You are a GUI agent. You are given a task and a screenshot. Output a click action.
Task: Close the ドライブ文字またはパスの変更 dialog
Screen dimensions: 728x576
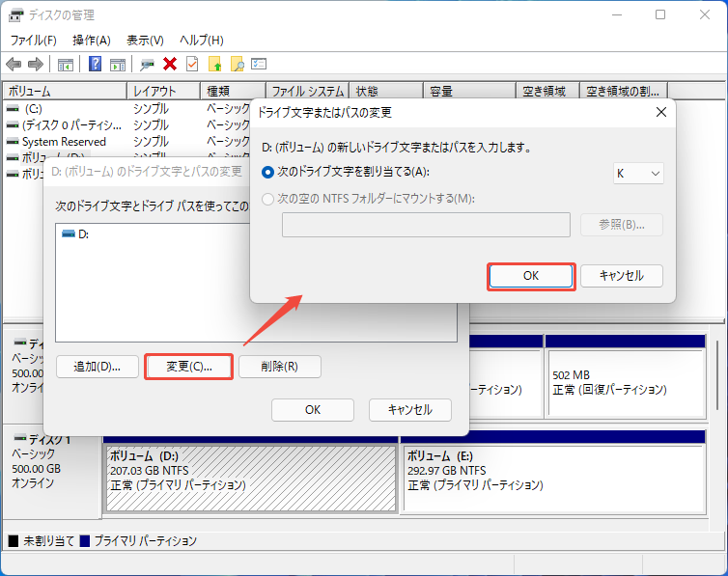(661, 112)
